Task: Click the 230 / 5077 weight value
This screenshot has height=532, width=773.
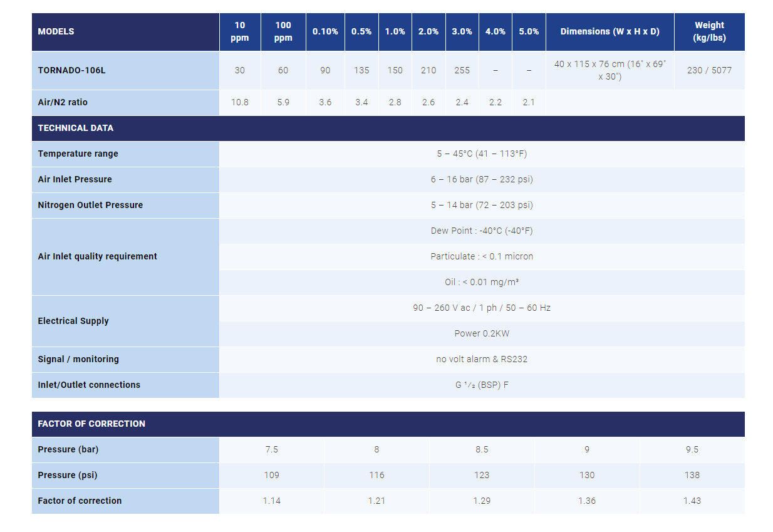Action: pos(709,70)
